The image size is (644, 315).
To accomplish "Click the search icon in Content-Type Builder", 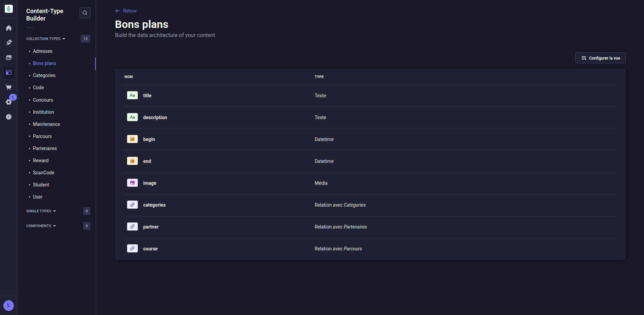I will (85, 13).
